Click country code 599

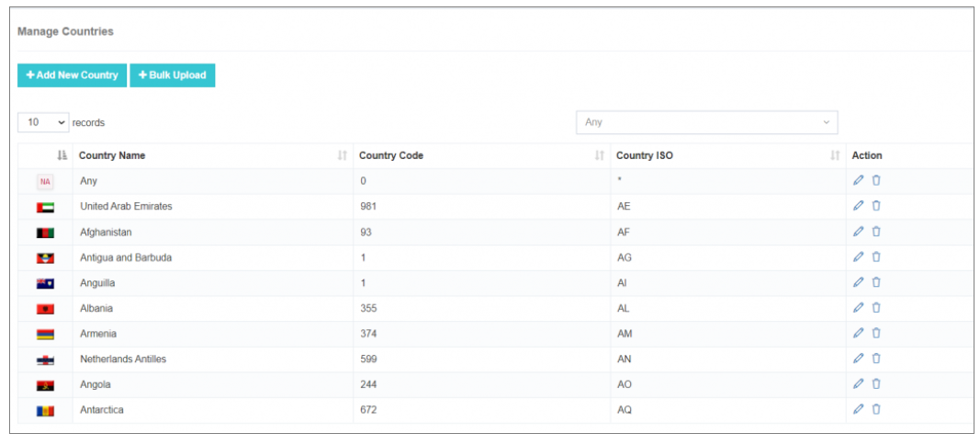click(368, 359)
